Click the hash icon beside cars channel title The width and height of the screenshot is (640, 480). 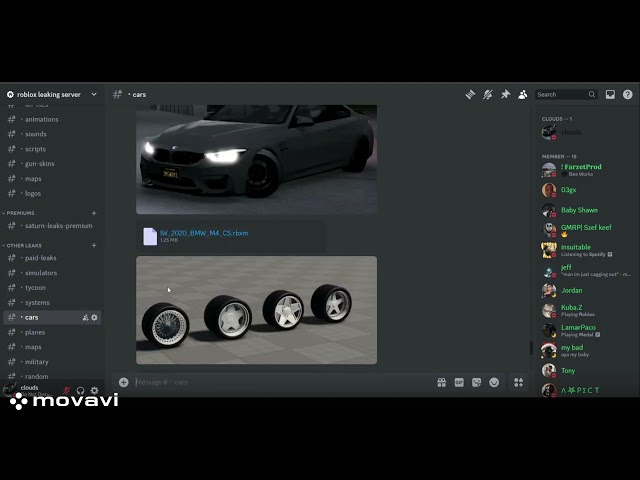117,94
